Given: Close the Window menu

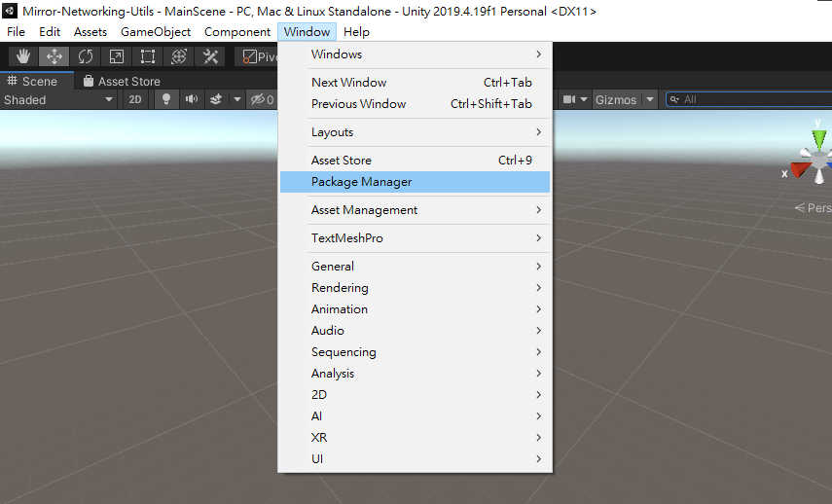Looking at the screenshot, I should (307, 32).
